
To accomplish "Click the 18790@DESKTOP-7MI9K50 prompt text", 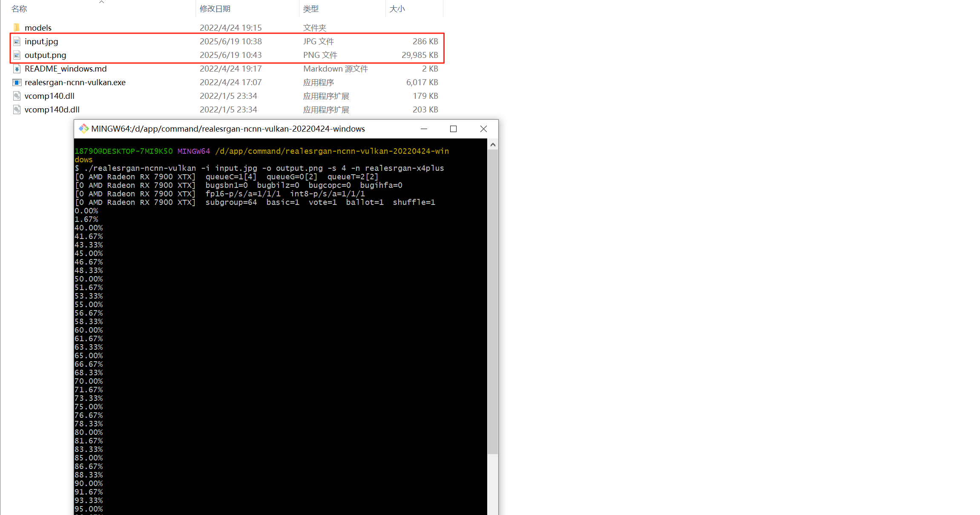I will click(124, 151).
